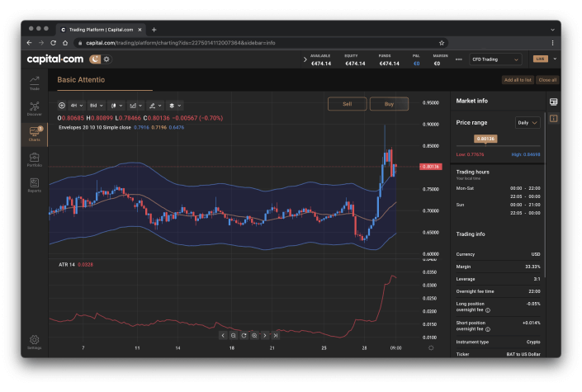Click the price range slider marker 0.80136
The height and width of the screenshot is (392, 582).
[x=485, y=139]
